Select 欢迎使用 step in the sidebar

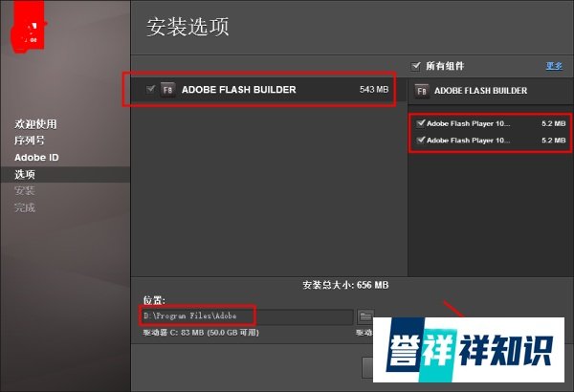click(x=35, y=124)
